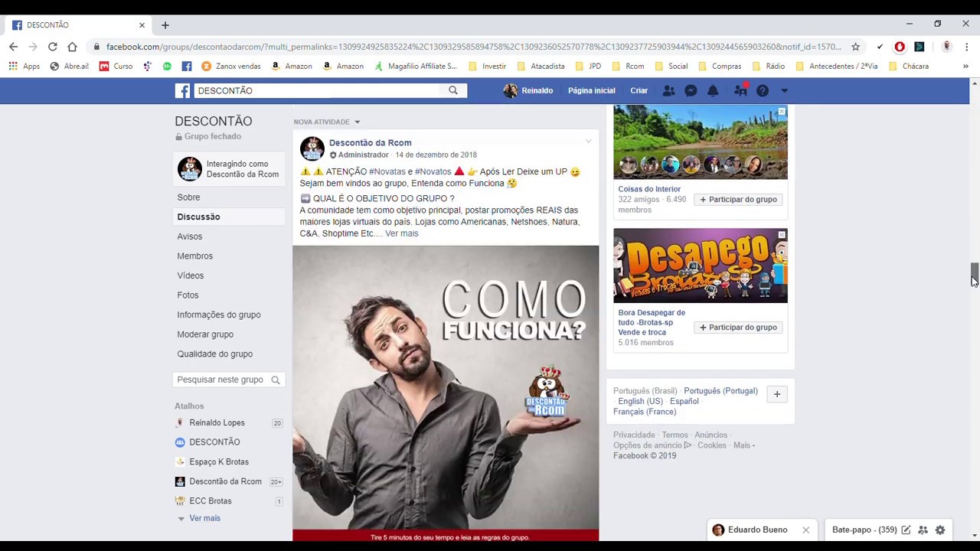Expand the account settings caret menu
Image resolution: width=980 pixels, height=551 pixels.
coord(784,90)
